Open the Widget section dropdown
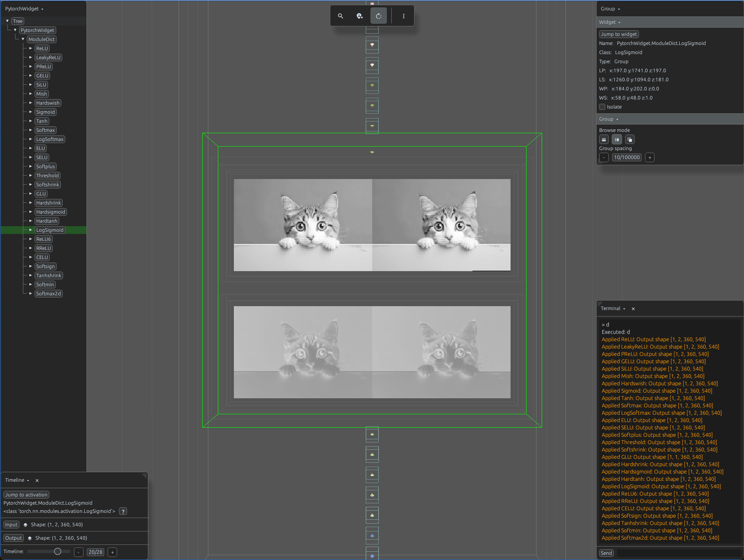This screenshot has width=744, height=560. (610, 22)
